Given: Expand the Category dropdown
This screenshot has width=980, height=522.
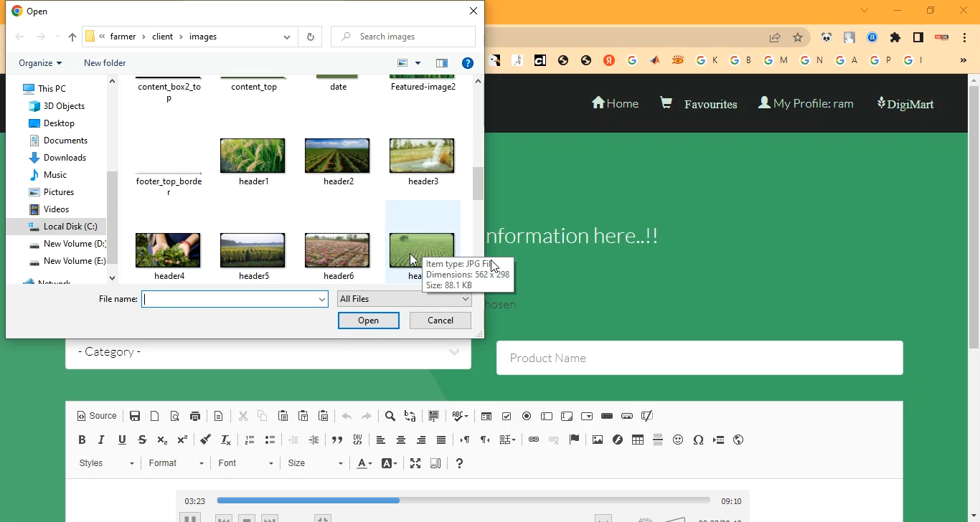Looking at the screenshot, I should point(268,352).
